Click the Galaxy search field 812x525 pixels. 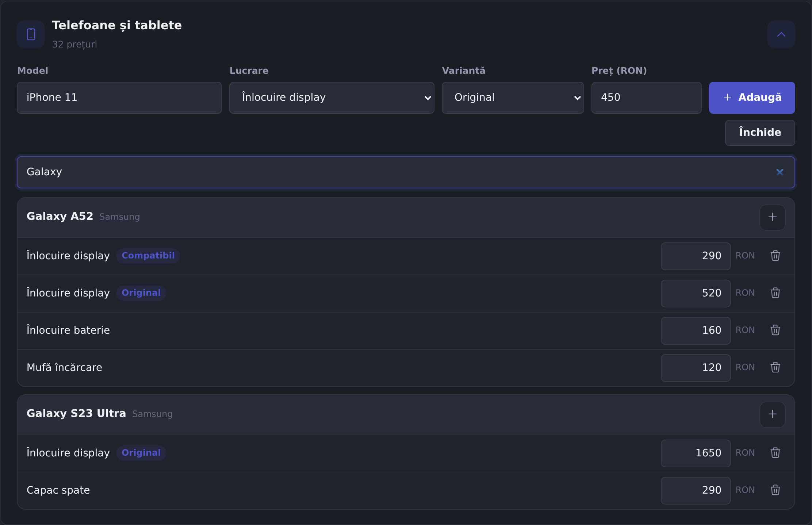pos(406,172)
